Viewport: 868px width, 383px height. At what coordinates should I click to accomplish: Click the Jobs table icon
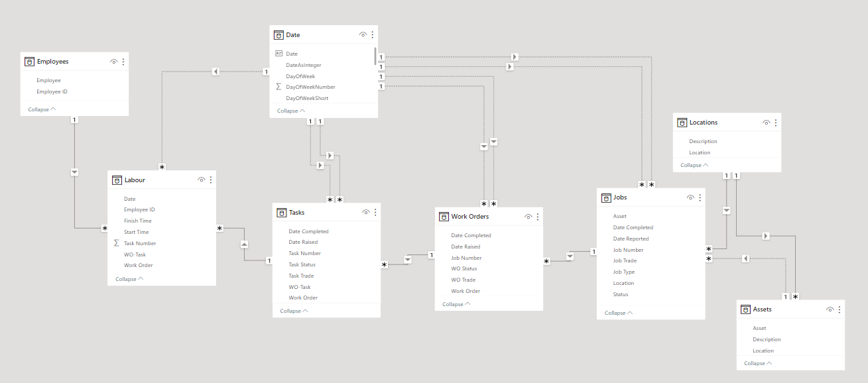pyautogui.click(x=605, y=197)
